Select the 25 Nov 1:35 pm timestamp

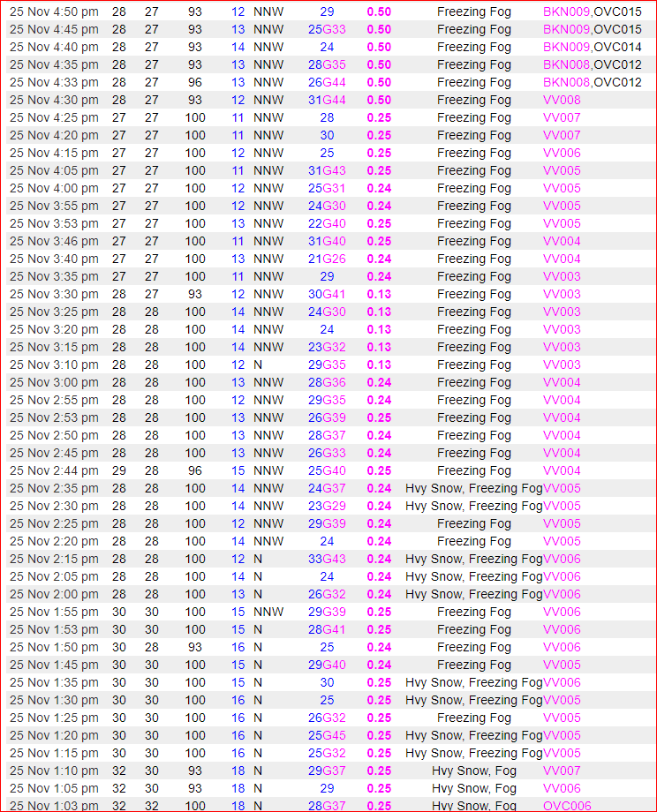pos(54,682)
